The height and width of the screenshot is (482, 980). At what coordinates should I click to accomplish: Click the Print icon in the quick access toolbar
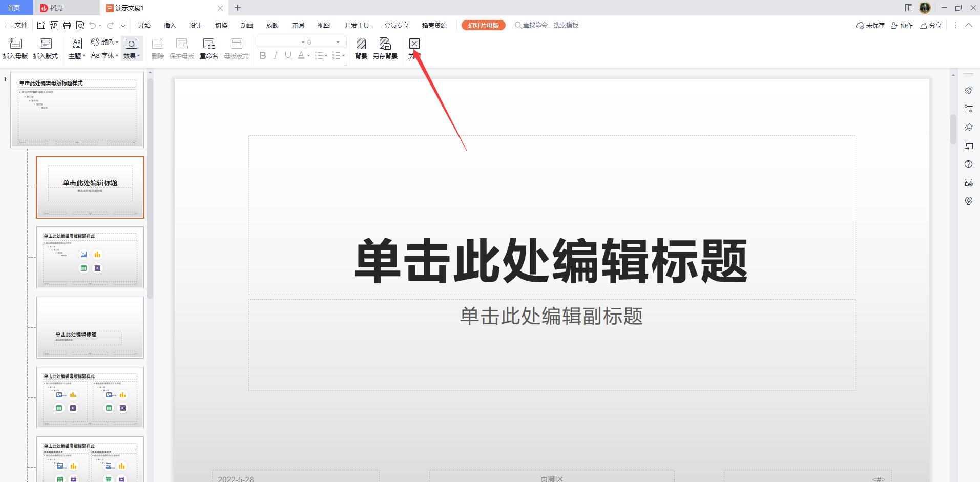[x=67, y=25]
